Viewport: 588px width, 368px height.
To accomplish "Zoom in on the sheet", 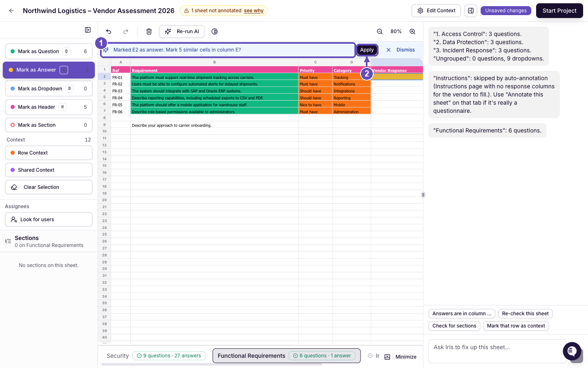I will click(412, 31).
